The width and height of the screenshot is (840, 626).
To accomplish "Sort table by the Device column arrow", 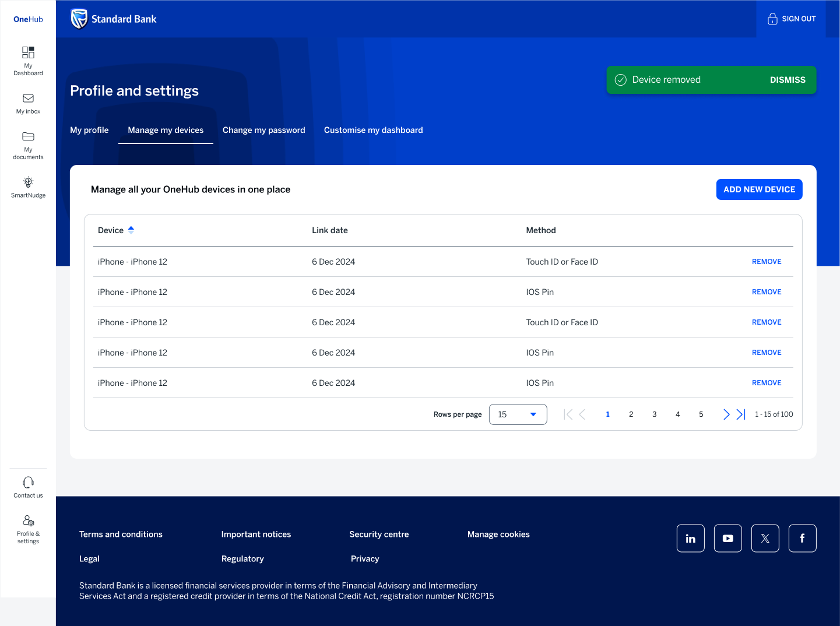I will [131, 230].
